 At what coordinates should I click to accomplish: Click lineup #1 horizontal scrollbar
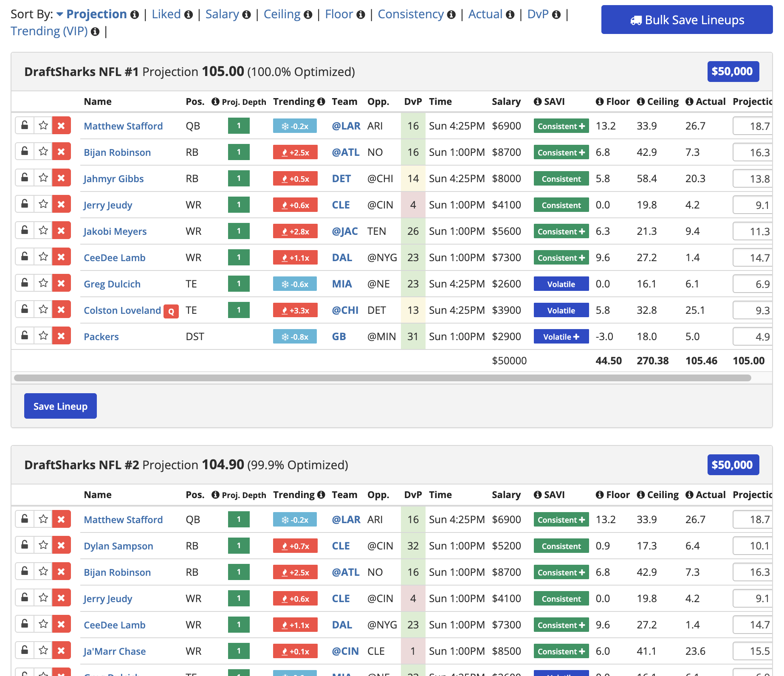coord(382,378)
